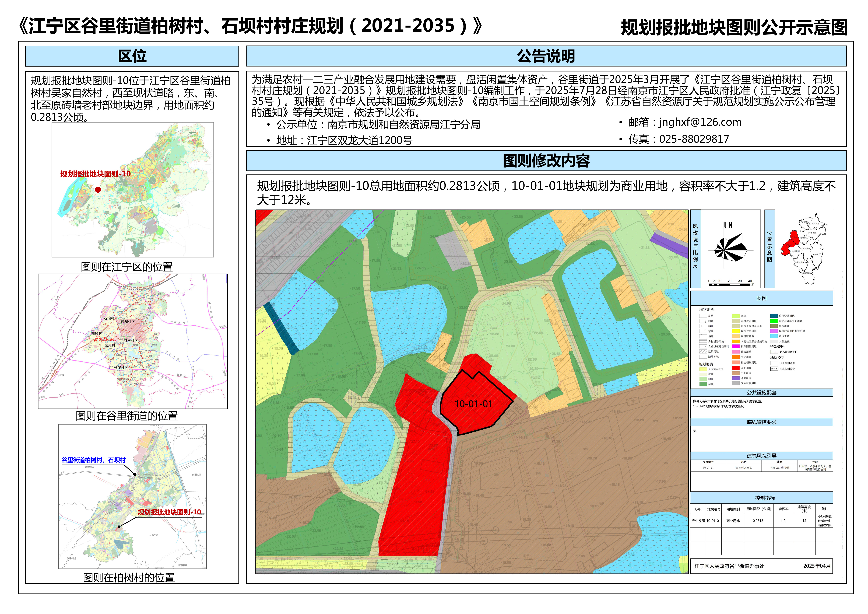868x614 pixels.
Task: Click the 10-01-01 parcel label on map
Action: click(473, 404)
